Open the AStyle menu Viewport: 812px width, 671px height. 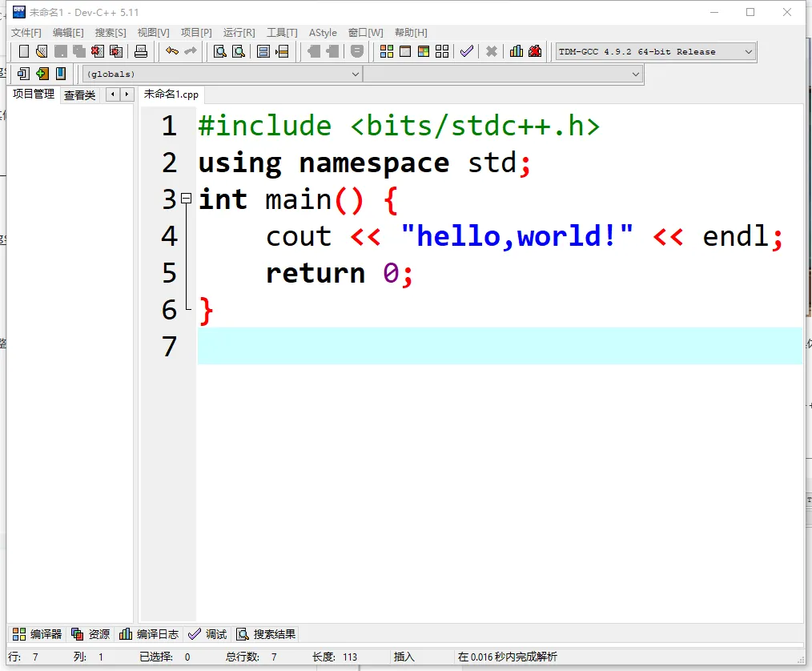point(323,33)
